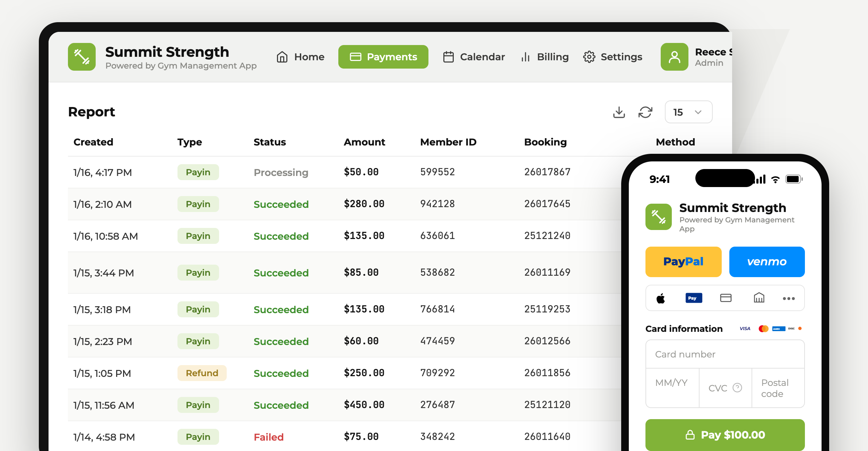Image resolution: width=868 pixels, height=451 pixels.
Task: Click the 1/16, 10:58 AM created date
Action: click(106, 236)
